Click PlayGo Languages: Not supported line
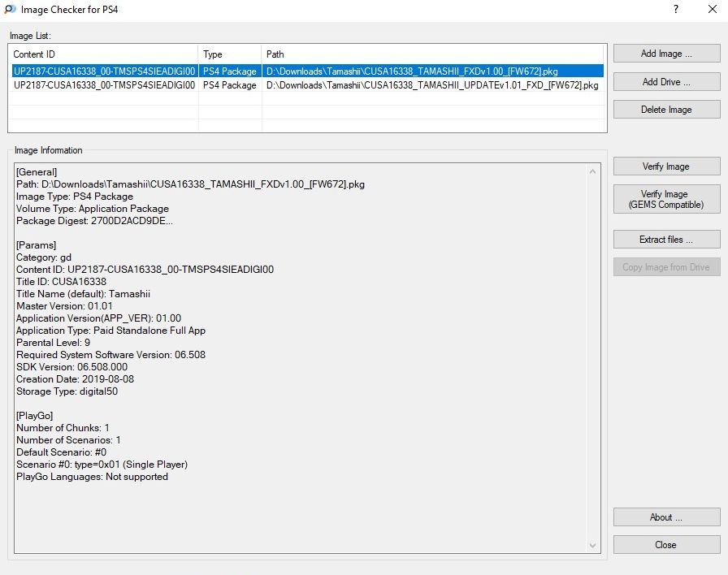Image resolution: width=728 pixels, height=575 pixels. tap(92, 477)
